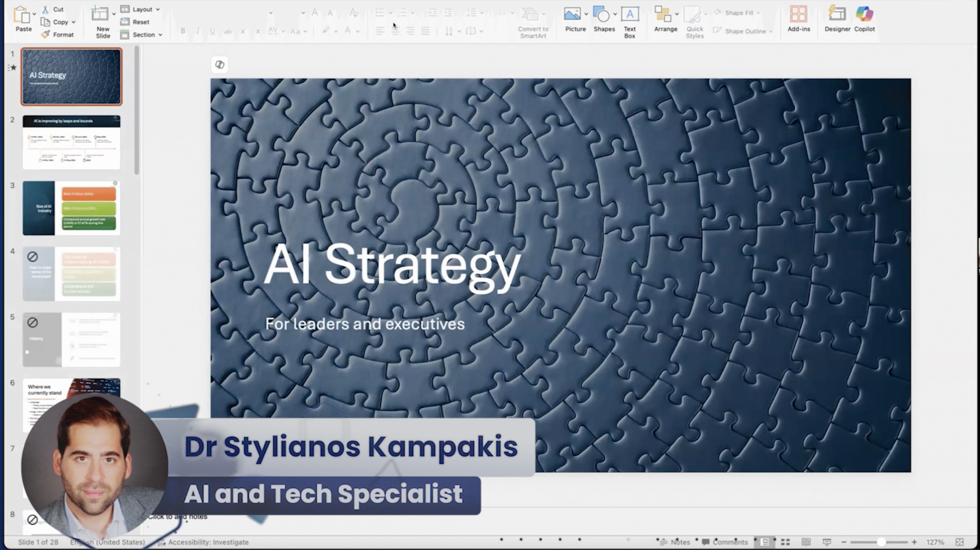Click the Slide 1 of 28 indicator
The width and height of the screenshot is (980, 550).
[x=38, y=542]
